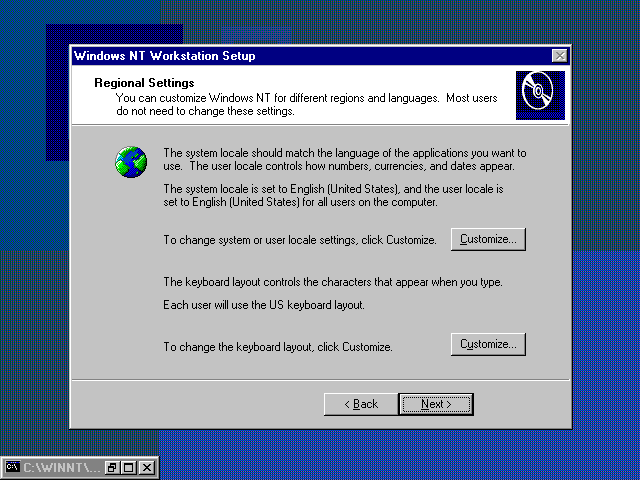Maximize the minimized C:\WINNT window

[129, 467]
